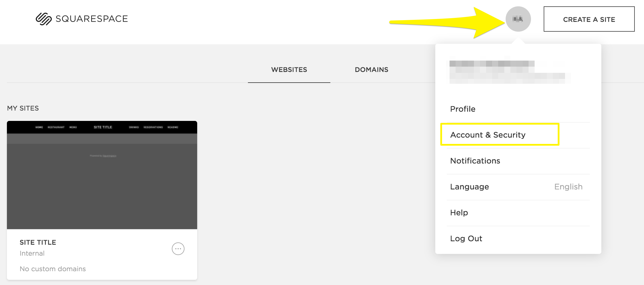644x285 pixels.
Task: Click the 'No custom domains' text
Action: coord(53,269)
